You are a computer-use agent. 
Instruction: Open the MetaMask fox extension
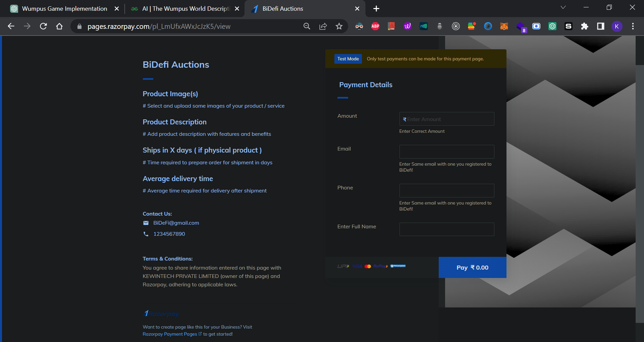click(504, 26)
